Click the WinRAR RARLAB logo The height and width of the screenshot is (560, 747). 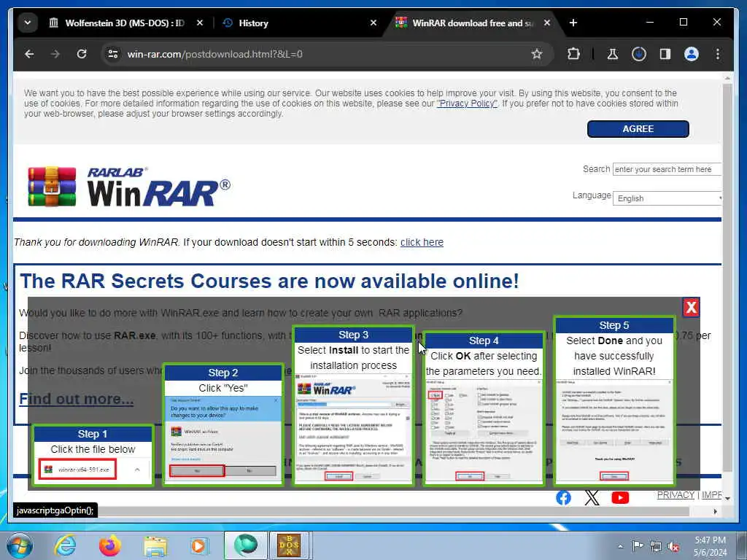click(129, 186)
